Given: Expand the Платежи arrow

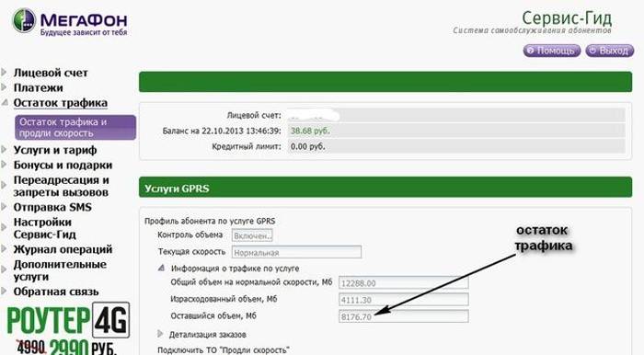Looking at the screenshot, I should (4, 87).
